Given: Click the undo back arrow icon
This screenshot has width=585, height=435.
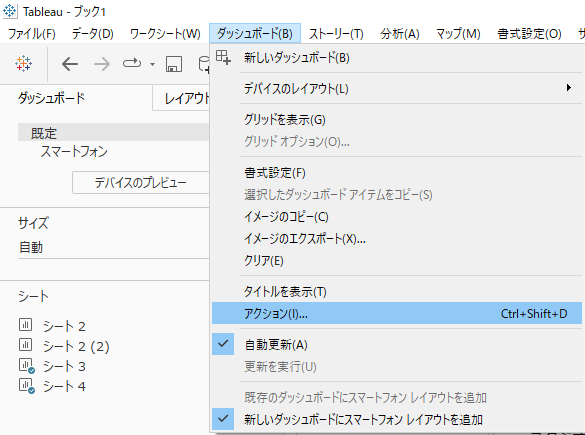Looking at the screenshot, I should tap(70, 64).
